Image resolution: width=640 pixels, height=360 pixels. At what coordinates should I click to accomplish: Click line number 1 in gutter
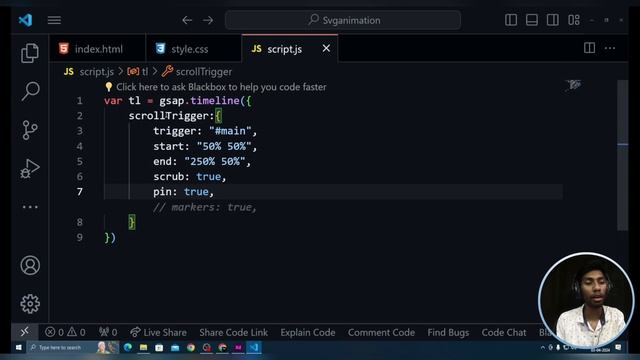coord(80,101)
